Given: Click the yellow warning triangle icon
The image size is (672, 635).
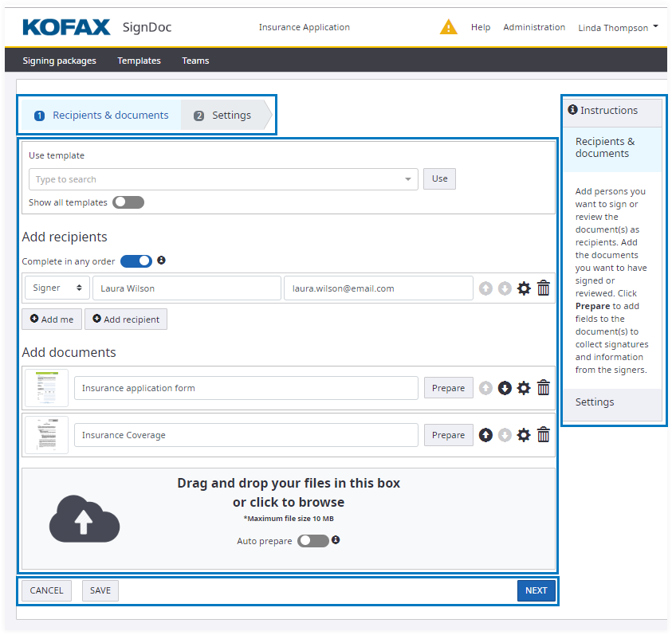Looking at the screenshot, I should tap(449, 27).
